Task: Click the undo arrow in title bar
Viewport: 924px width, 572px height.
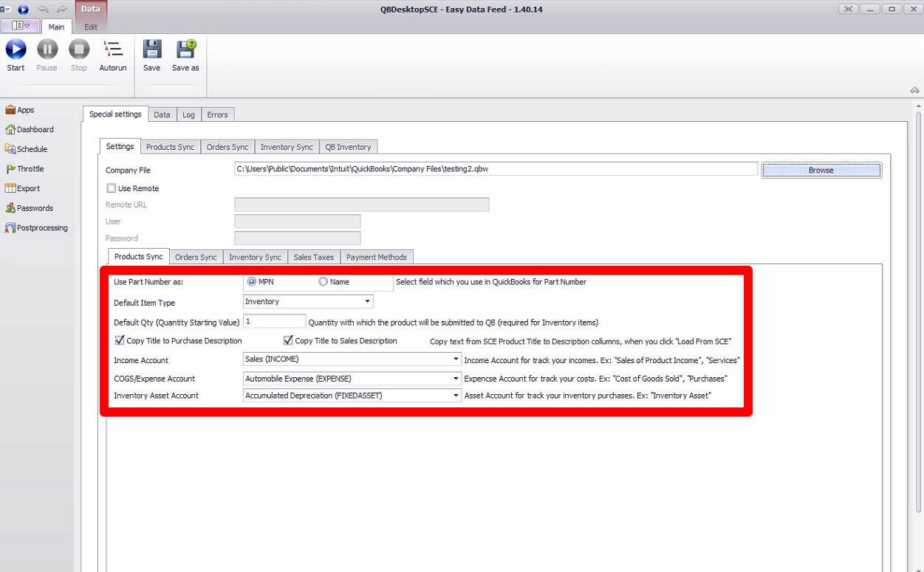Action: coord(43,9)
